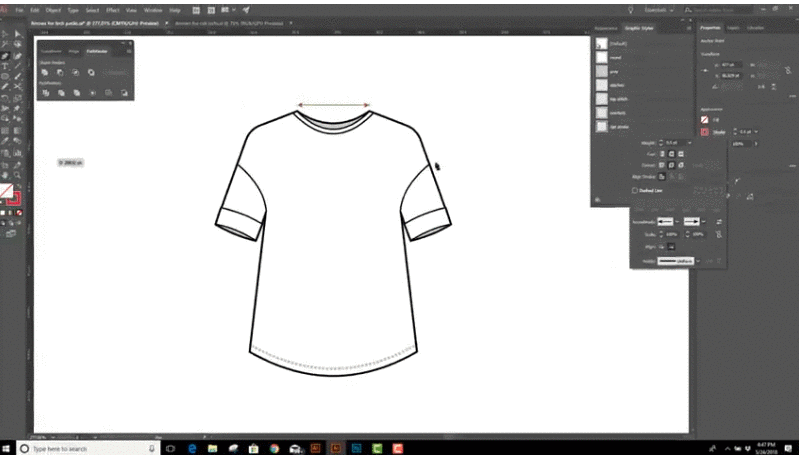Select the Lasso tool
Image resolution: width=799 pixels, height=455 pixels.
click(18, 45)
